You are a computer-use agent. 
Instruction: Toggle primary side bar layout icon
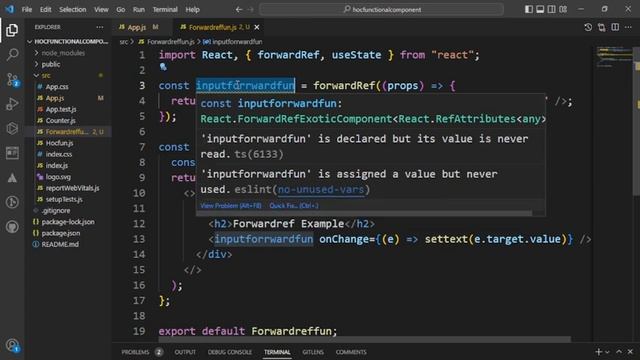pos(529,9)
